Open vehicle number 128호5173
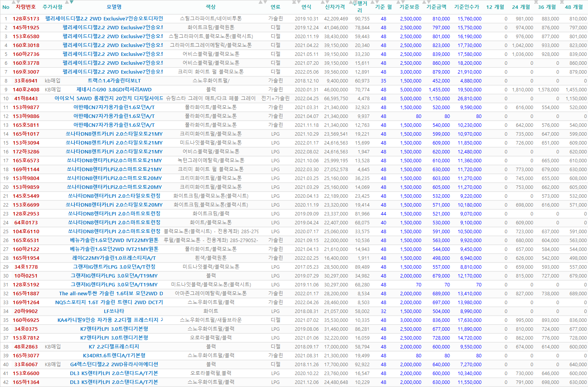 click(x=26, y=19)
